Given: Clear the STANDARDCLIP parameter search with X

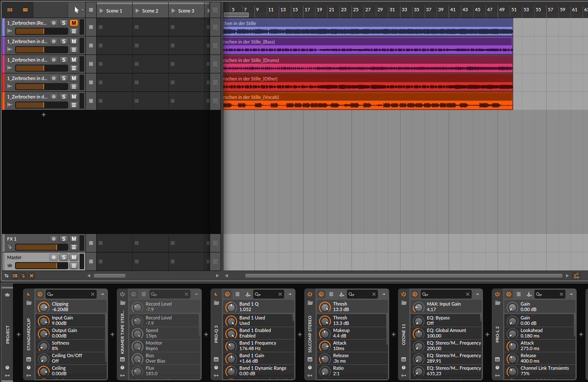Looking at the screenshot, I should pos(93,294).
